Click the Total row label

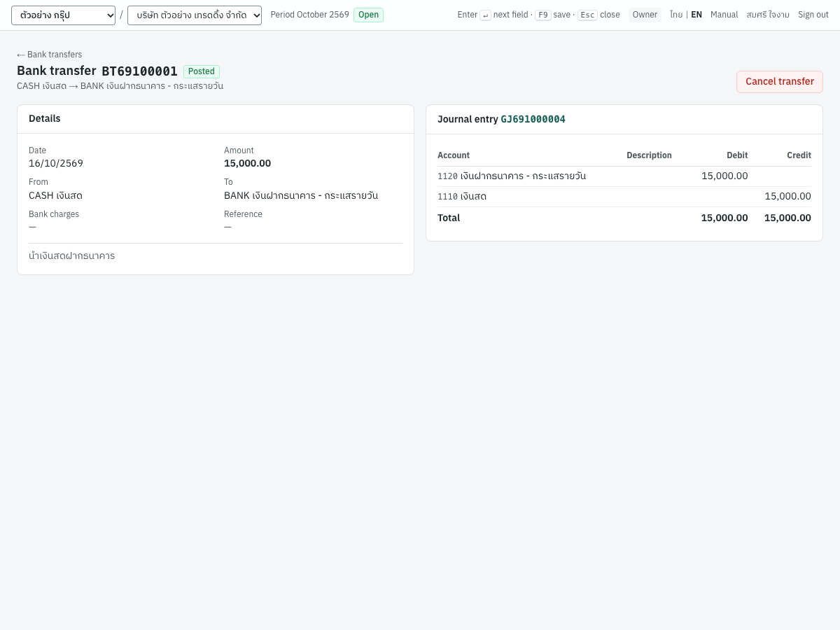pos(449,218)
